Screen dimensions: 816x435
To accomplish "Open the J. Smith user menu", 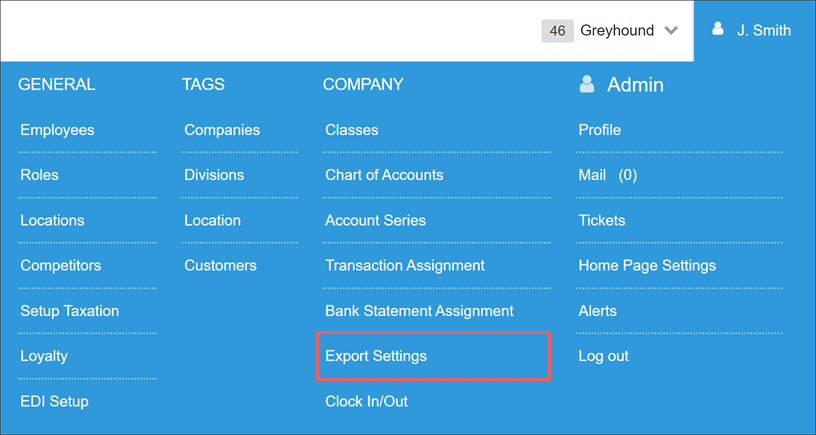I will [755, 31].
